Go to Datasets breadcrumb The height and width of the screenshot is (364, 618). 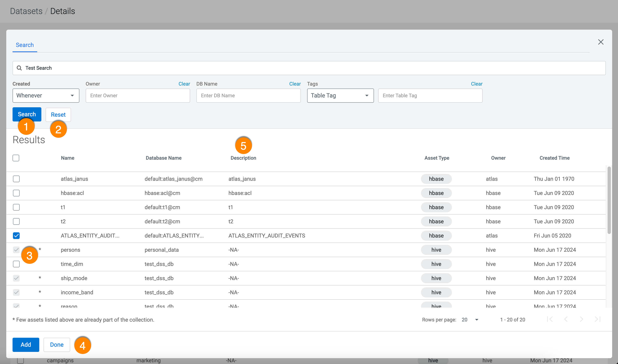(x=26, y=11)
